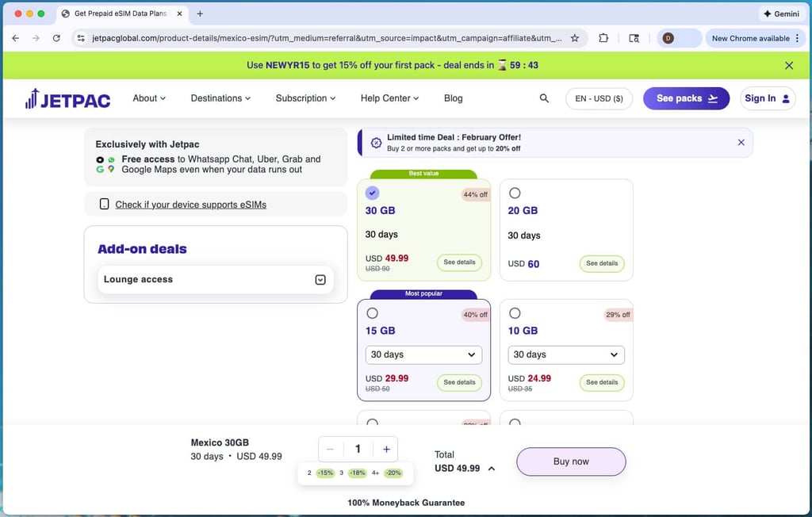Close the Get Prepaid eSIM Data Plans tab
Viewport: 812px width, 517px height.
click(x=180, y=13)
